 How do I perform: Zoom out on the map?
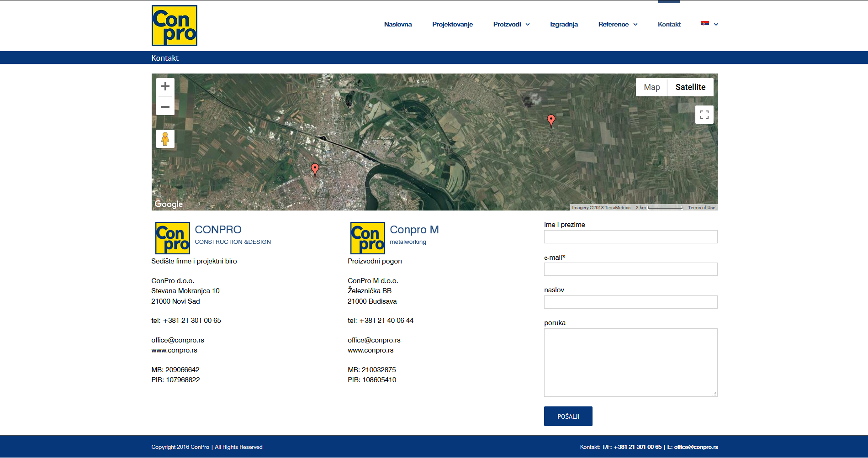(165, 107)
